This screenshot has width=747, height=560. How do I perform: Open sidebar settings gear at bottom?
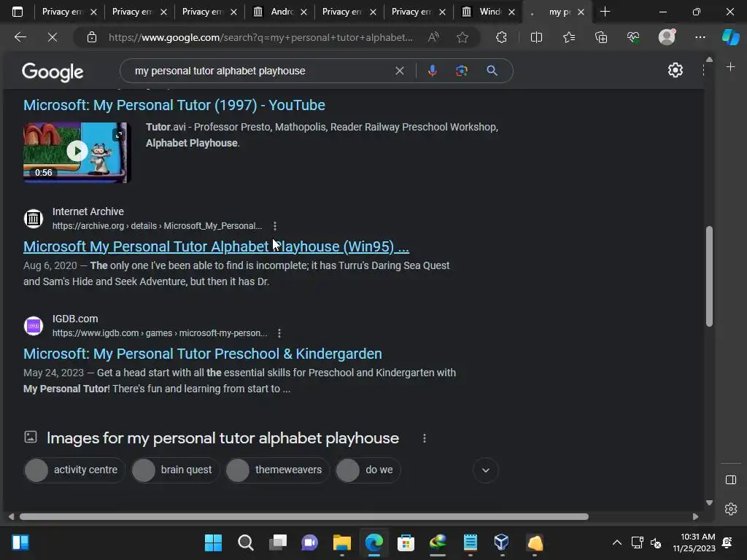click(x=730, y=509)
